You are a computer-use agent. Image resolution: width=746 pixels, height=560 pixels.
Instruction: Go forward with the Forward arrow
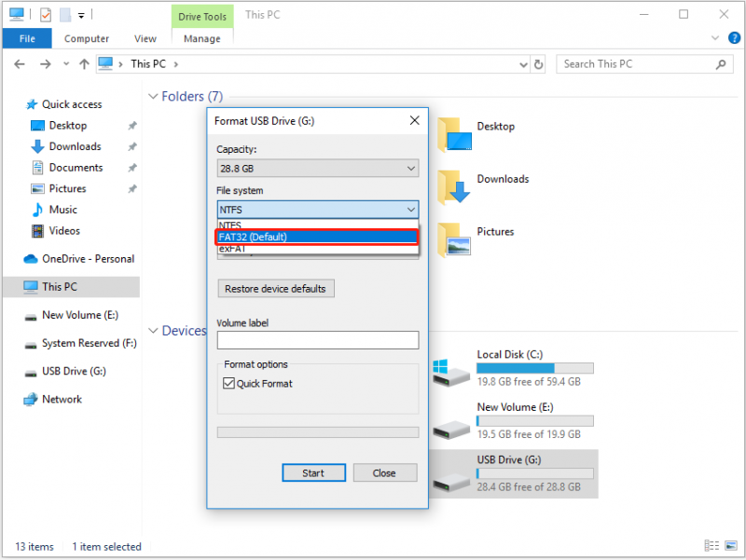point(45,64)
